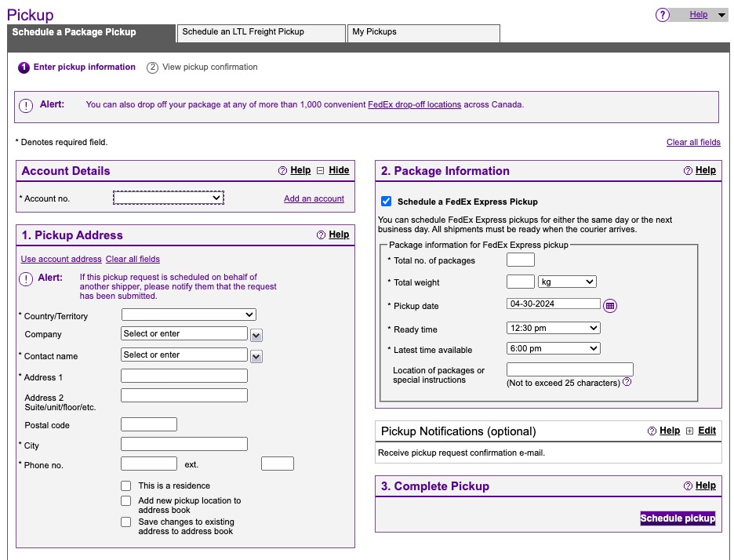The image size is (734, 560).
Task: Click the Total no. of packages field
Action: [521, 260]
